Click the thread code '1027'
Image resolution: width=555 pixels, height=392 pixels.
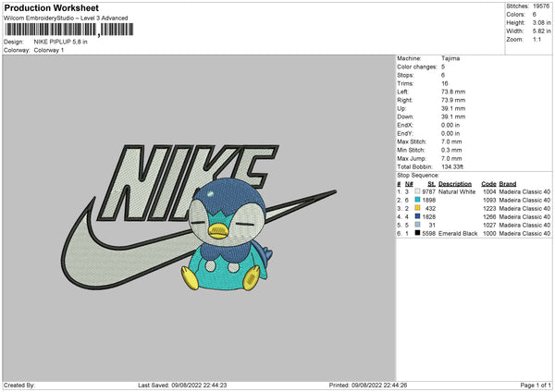(489, 225)
